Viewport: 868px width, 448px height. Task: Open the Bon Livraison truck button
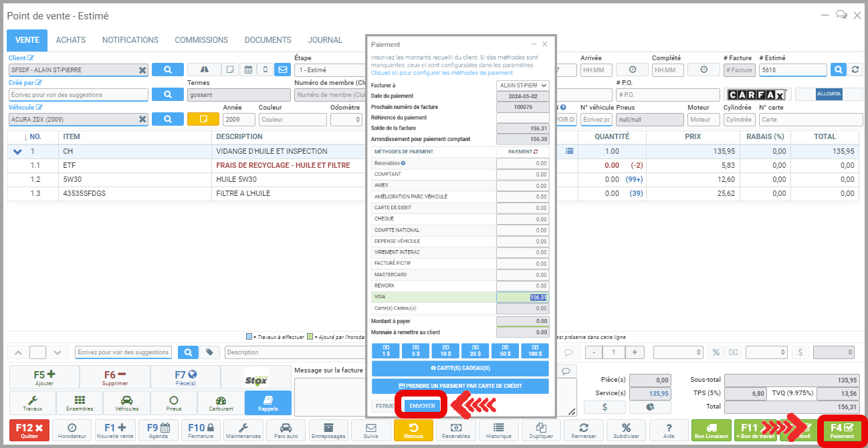[x=711, y=431]
